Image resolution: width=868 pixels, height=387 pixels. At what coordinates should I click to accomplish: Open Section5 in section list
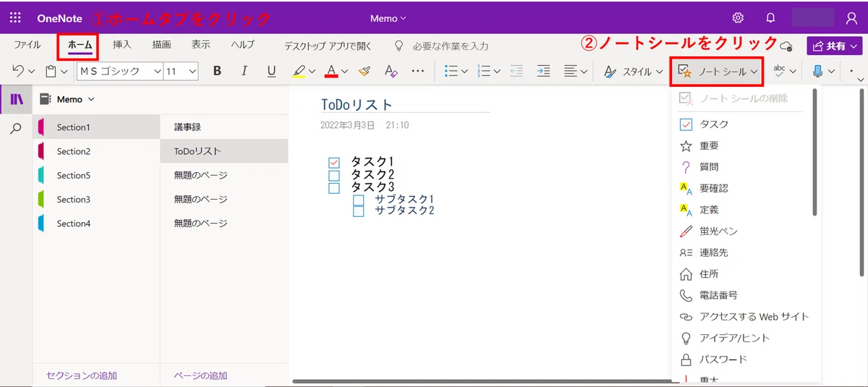click(96, 175)
